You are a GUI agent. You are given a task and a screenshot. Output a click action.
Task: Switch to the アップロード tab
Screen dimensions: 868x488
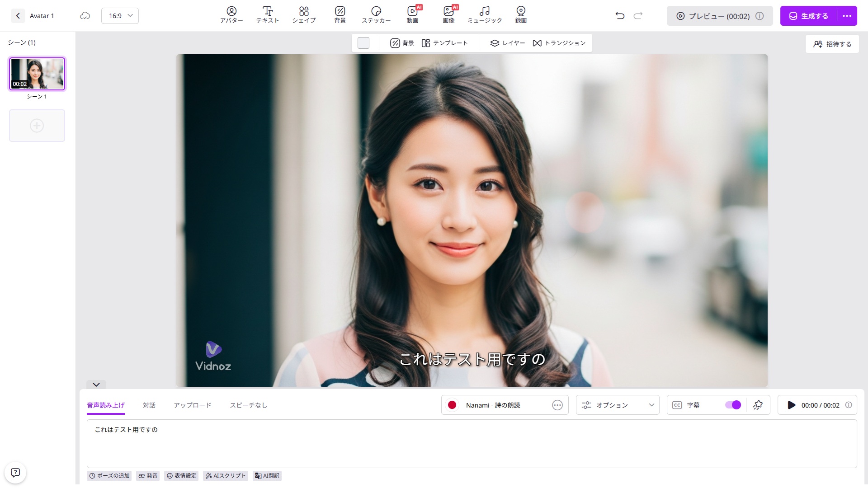(193, 405)
